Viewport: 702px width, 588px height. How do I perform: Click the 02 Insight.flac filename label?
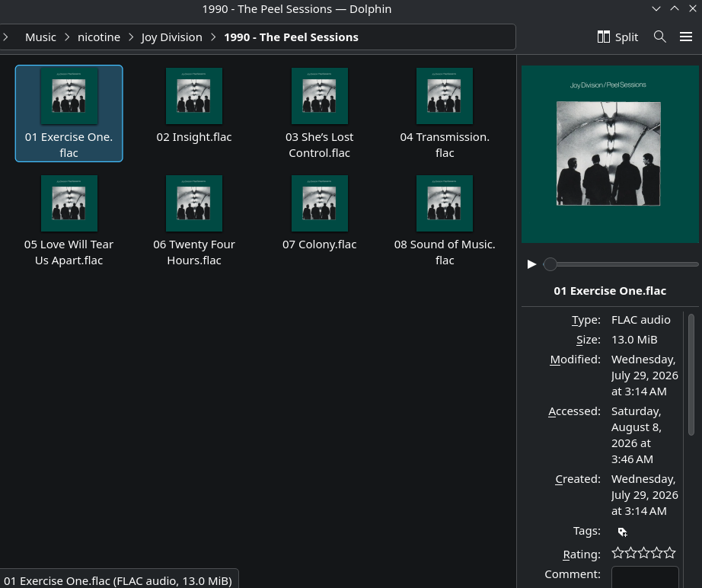click(x=194, y=137)
